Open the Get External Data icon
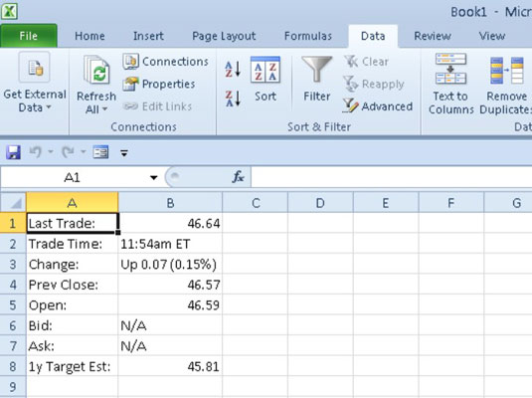Image resolution: width=532 pixels, height=398 pixels. click(x=34, y=68)
